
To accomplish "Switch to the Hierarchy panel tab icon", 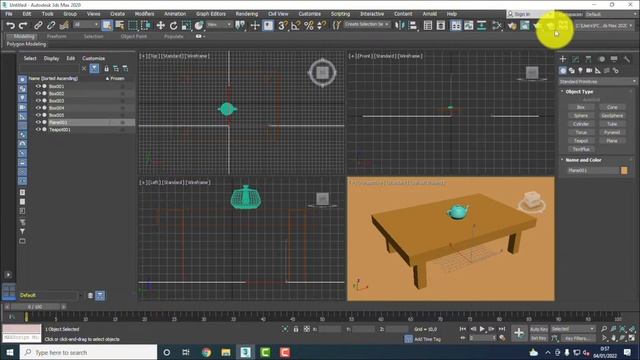I will pyautogui.click(x=588, y=59).
